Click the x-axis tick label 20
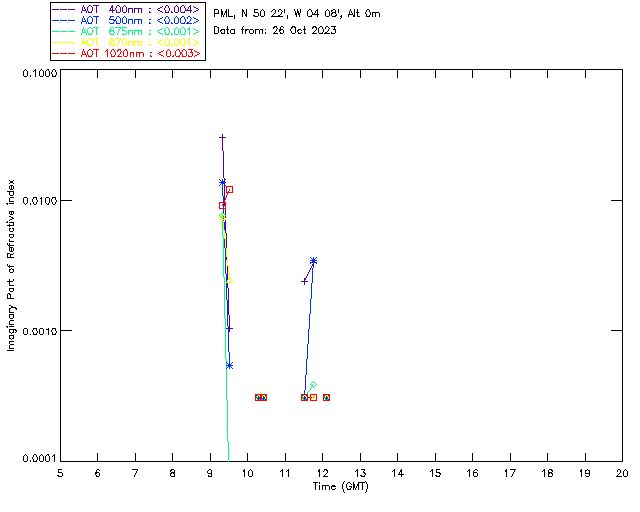This screenshot has height=512, width=640. 622,473
